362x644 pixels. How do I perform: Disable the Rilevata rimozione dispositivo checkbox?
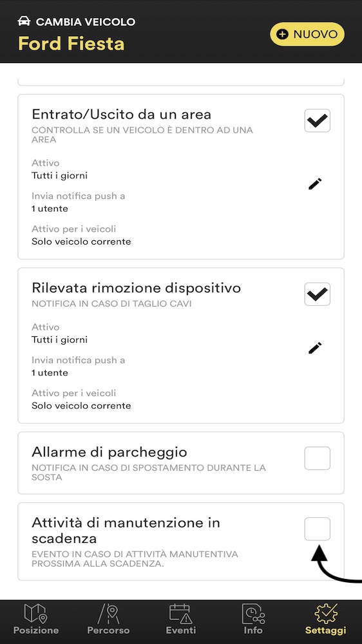click(317, 294)
